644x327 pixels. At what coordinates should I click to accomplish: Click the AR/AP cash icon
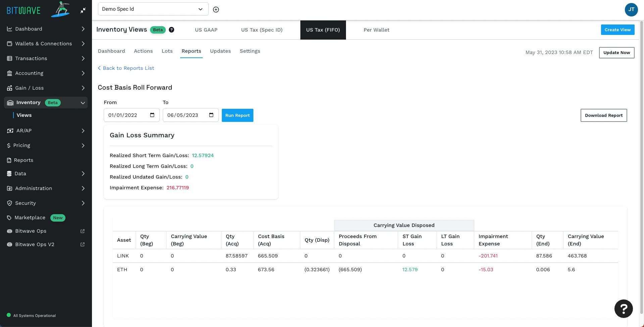(10, 131)
